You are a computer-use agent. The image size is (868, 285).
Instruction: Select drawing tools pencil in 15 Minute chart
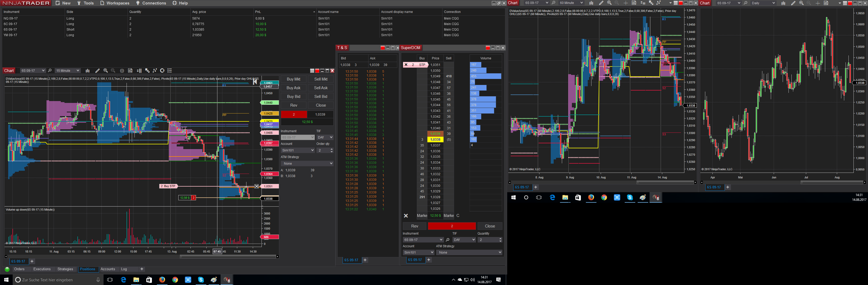[97, 71]
